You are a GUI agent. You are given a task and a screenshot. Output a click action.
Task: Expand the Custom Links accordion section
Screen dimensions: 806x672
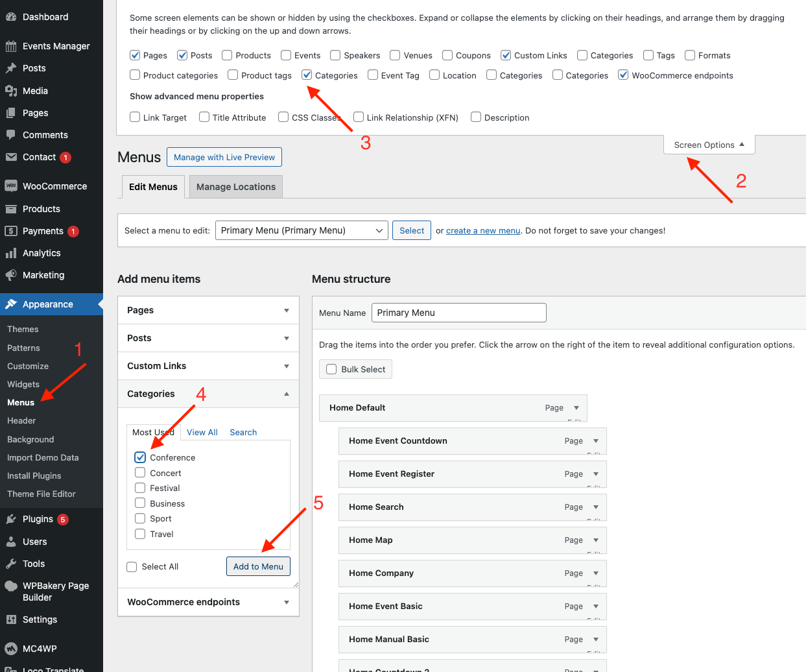click(x=207, y=366)
